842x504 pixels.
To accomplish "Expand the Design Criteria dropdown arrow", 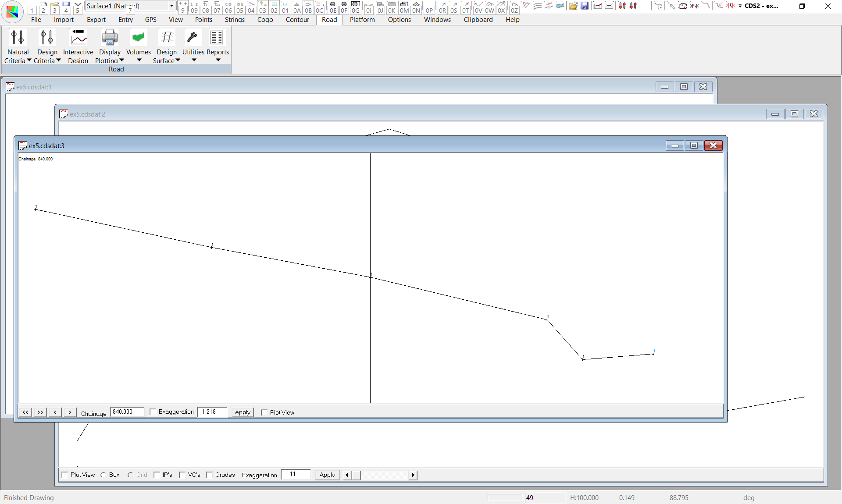I will 58,60.
